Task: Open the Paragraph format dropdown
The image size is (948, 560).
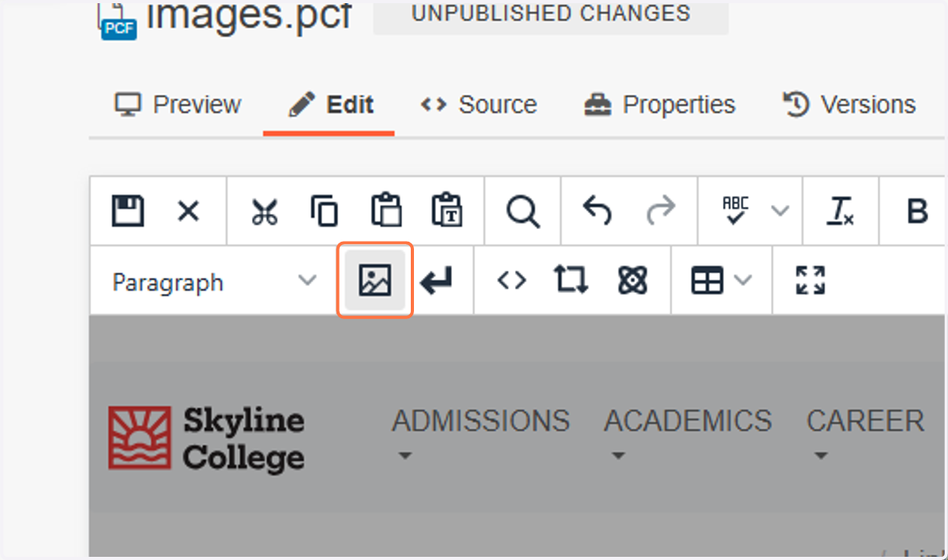Action: pyautogui.click(x=213, y=282)
